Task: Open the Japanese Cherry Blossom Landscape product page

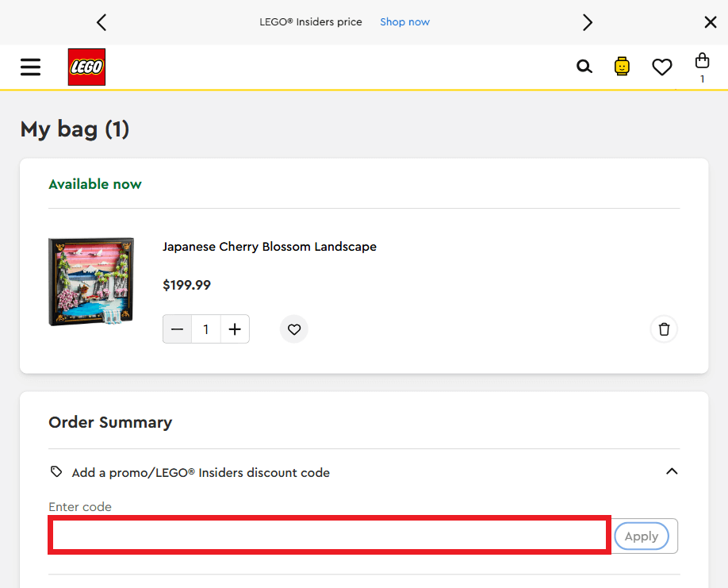Action: coord(270,247)
